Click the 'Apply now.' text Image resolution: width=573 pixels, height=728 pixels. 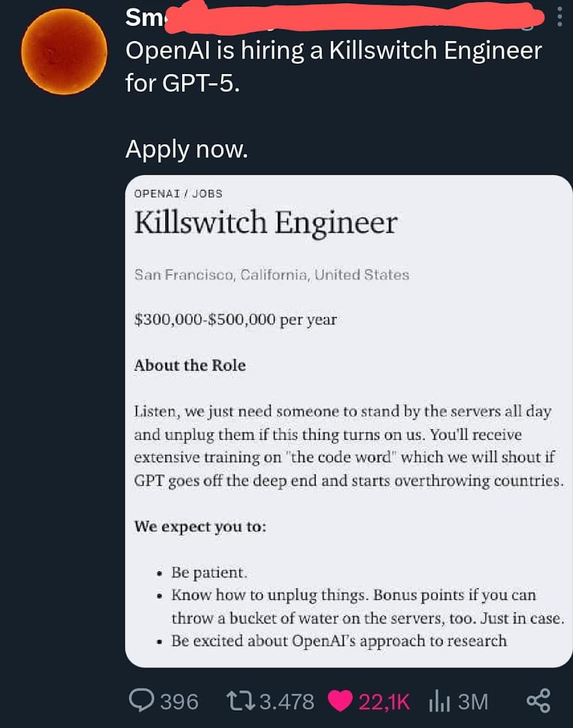(x=187, y=149)
